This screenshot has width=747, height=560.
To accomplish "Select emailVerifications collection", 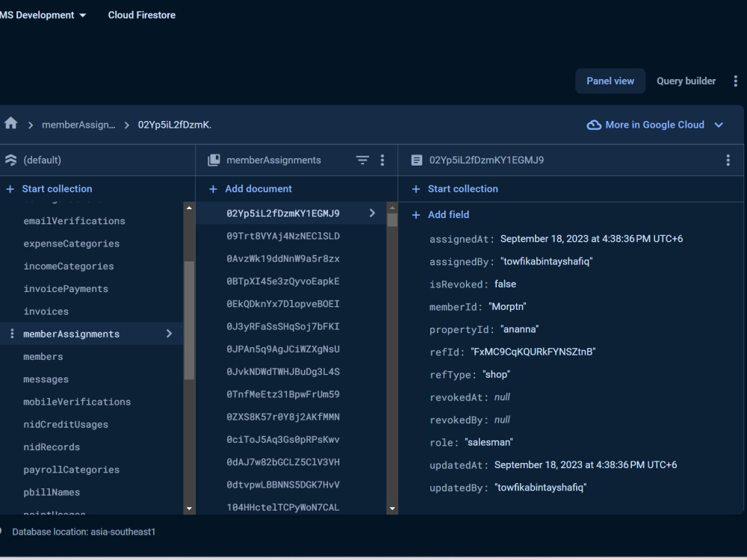I will coord(74,221).
